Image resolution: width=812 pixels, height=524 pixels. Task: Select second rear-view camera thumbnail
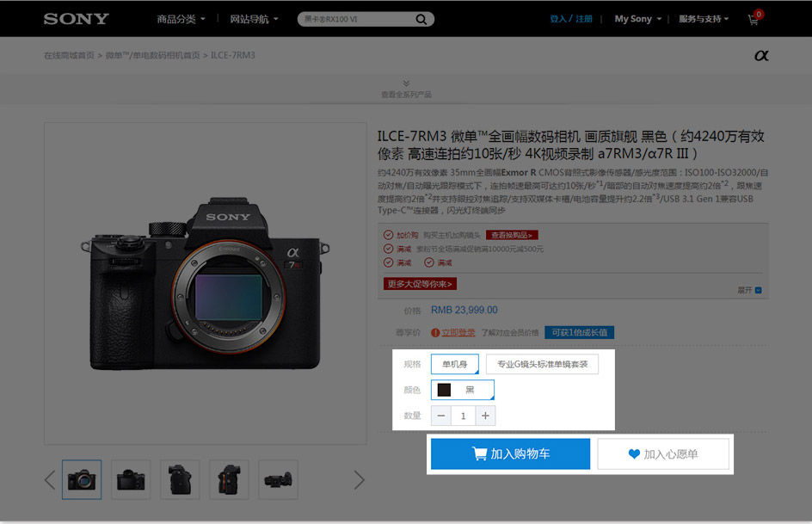pos(131,479)
